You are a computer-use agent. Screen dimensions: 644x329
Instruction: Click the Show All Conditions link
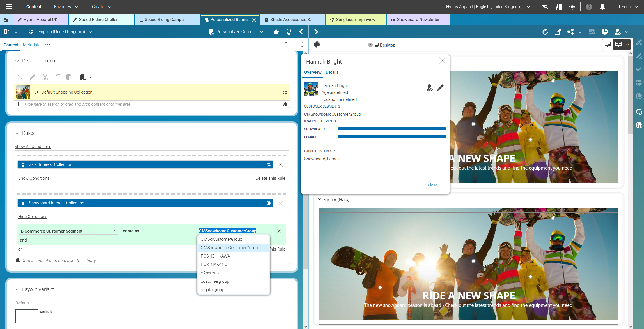coord(33,146)
